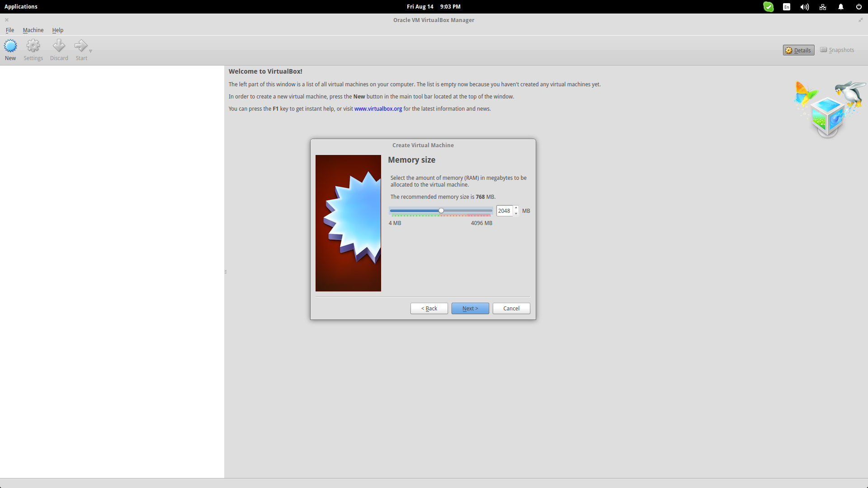Click the Memory size heading

[411, 160]
